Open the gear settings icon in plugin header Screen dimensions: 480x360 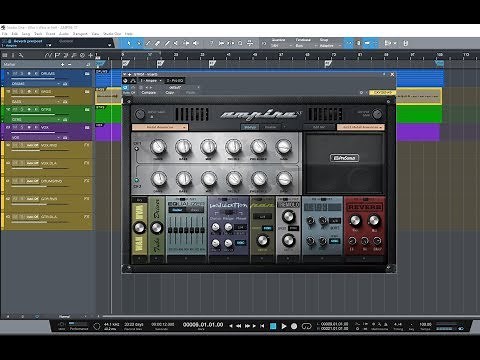pyautogui.click(x=361, y=92)
